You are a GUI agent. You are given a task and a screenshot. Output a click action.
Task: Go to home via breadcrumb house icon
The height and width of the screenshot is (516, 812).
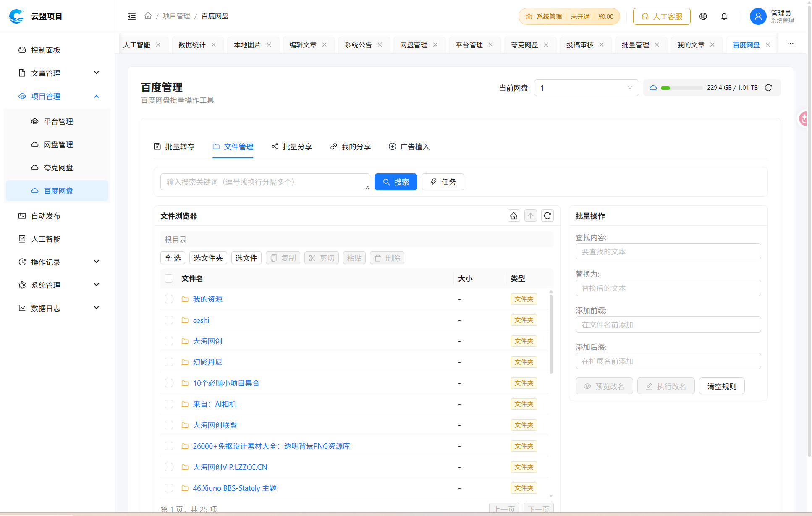(x=148, y=16)
